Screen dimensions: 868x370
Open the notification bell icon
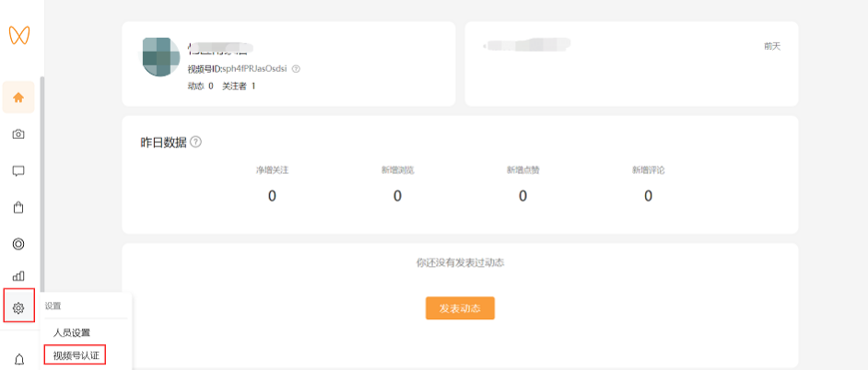[x=18, y=359]
